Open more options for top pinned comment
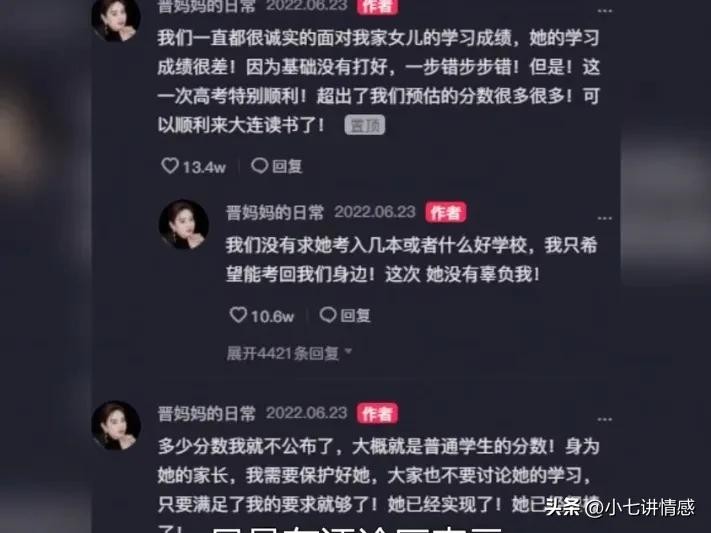711x533 pixels. click(x=604, y=11)
